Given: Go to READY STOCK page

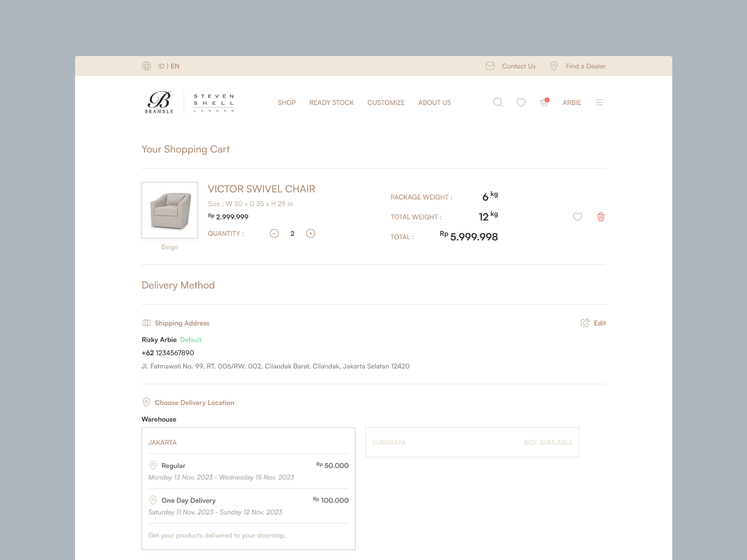Looking at the screenshot, I should 331,103.
